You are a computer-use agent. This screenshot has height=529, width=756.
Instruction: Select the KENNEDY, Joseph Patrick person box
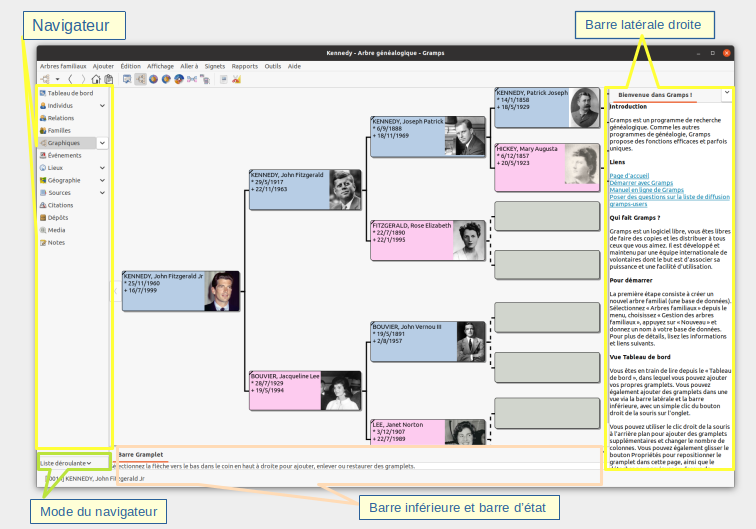(x=428, y=136)
